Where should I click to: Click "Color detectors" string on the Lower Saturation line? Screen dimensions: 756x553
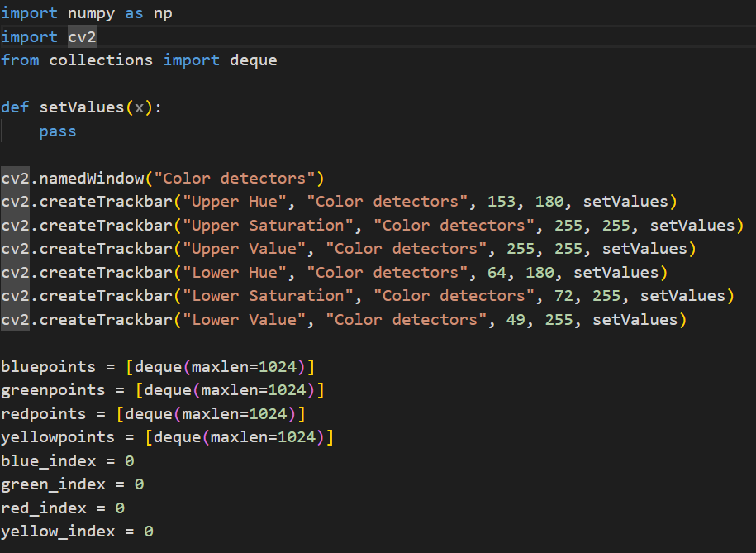click(454, 296)
